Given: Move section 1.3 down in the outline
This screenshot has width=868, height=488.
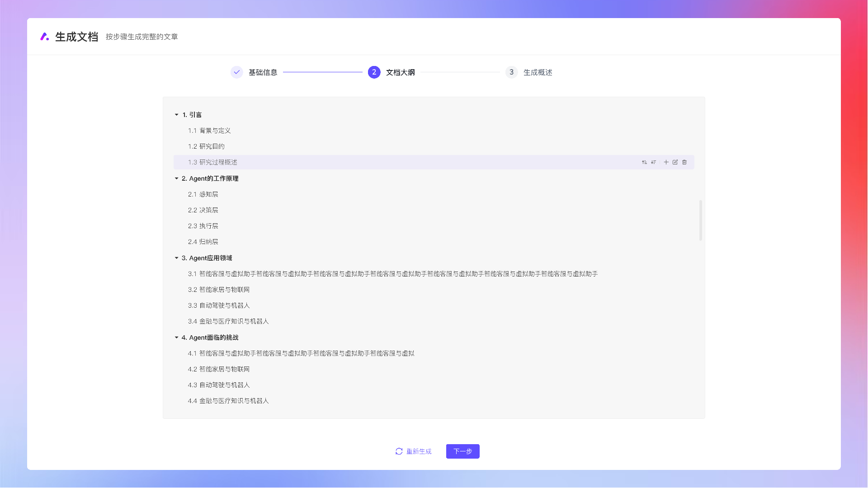Looking at the screenshot, I should click(x=654, y=162).
